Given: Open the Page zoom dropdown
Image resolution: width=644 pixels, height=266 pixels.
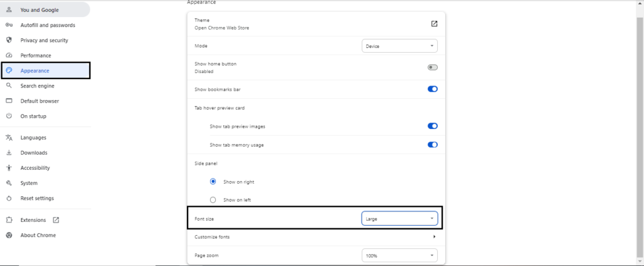Looking at the screenshot, I should pyautogui.click(x=399, y=256).
